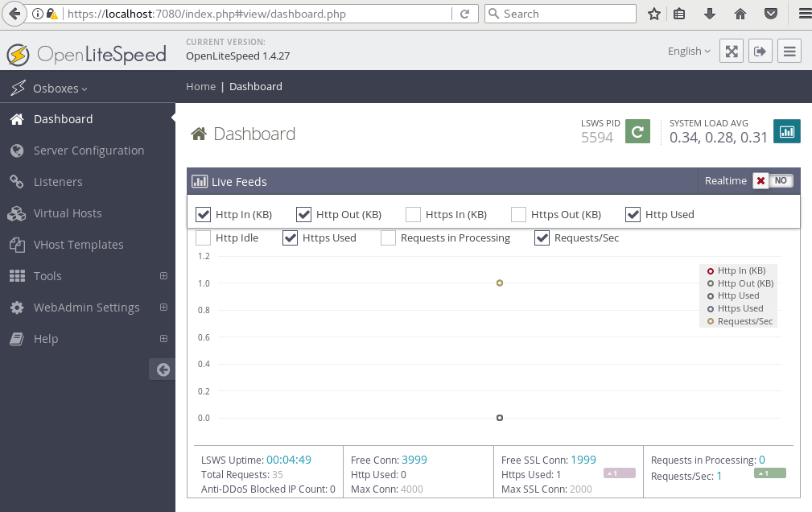
Task: Click the insecure connection padlock warning icon
Action: 52,14
